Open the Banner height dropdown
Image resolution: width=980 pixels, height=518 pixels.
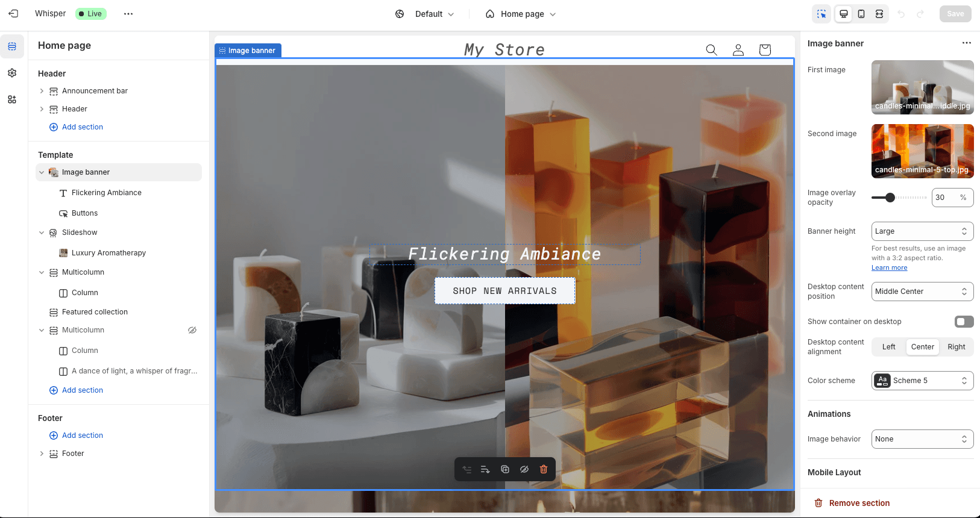[922, 231]
